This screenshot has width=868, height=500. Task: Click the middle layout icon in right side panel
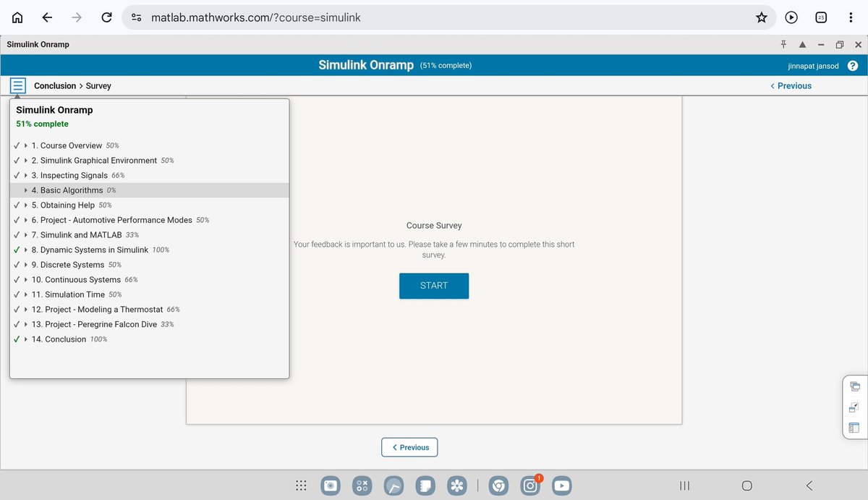pos(854,407)
